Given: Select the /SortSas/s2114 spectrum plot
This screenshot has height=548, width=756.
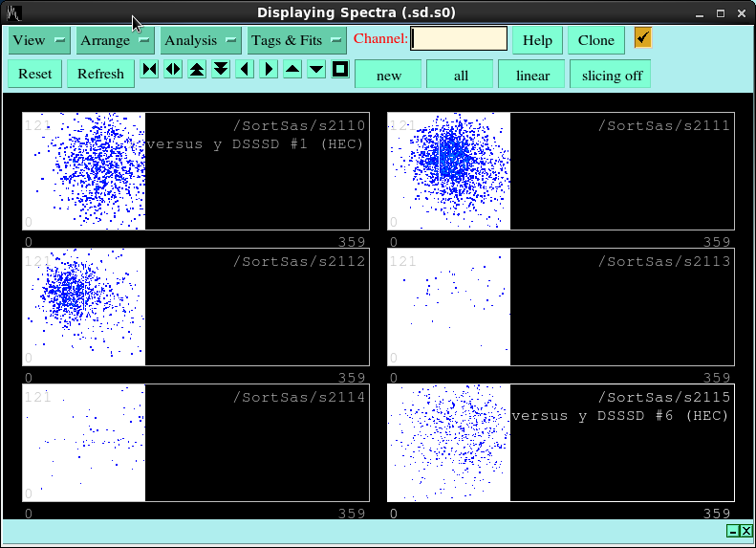Looking at the screenshot, I should [196, 443].
